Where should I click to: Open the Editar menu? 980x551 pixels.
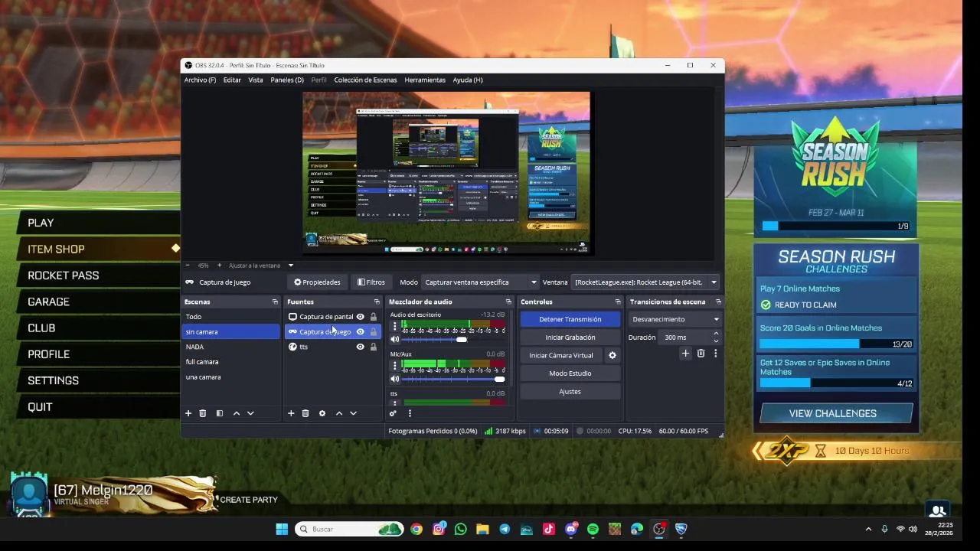(232, 80)
